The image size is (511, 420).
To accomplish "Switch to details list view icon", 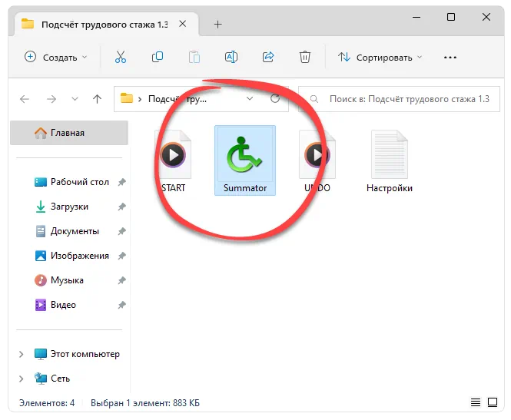I will pyautogui.click(x=476, y=402).
